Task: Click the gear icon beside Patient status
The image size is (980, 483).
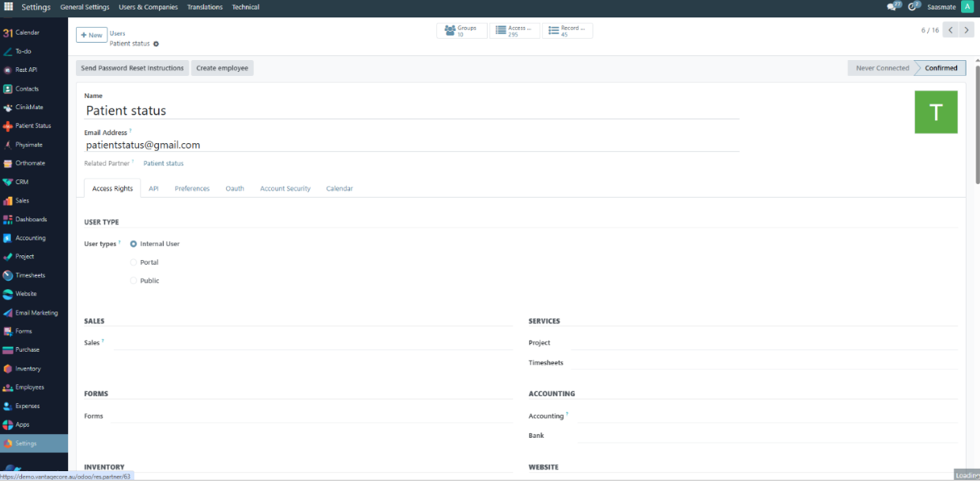Action: [156, 44]
